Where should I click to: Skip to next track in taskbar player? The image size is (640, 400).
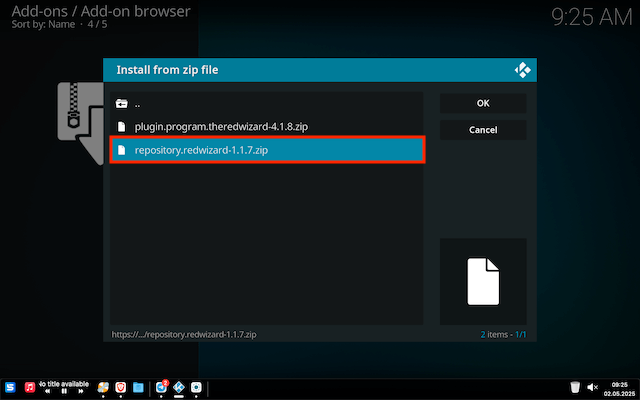[x=81, y=391]
